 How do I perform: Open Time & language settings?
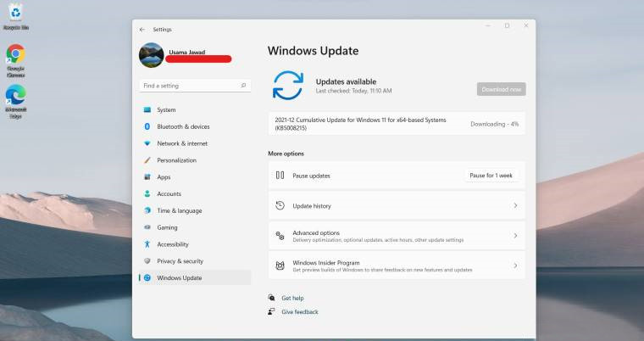(195, 210)
